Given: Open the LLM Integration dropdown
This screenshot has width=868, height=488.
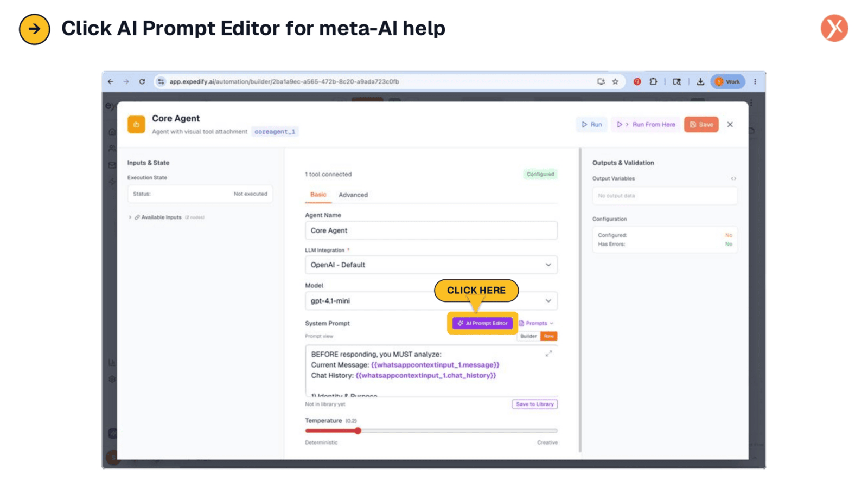Looking at the screenshot, I should click(431, 265).
